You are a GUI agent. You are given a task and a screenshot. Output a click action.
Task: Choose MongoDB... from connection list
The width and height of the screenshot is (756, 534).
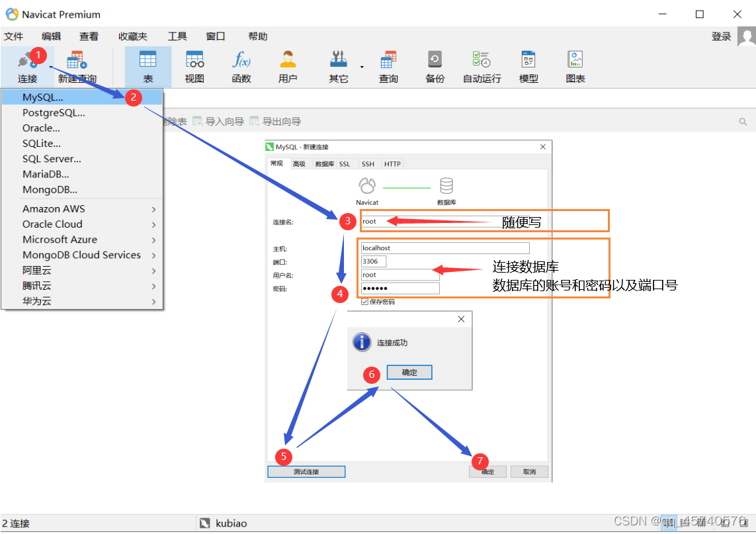82,190
